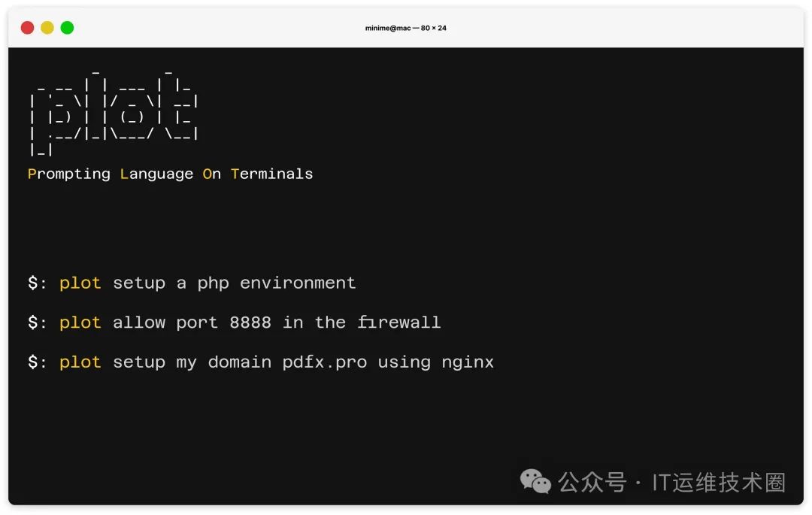Viewport: 812px width, 515px height.
Task: Click the pdfx.pro domain name
Action: pos(324,362)
